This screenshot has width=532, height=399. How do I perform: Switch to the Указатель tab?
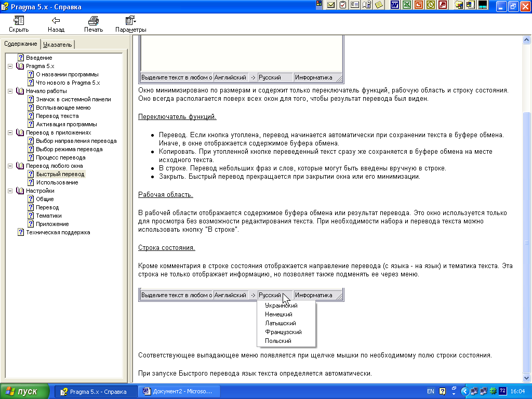pos(57,45)
